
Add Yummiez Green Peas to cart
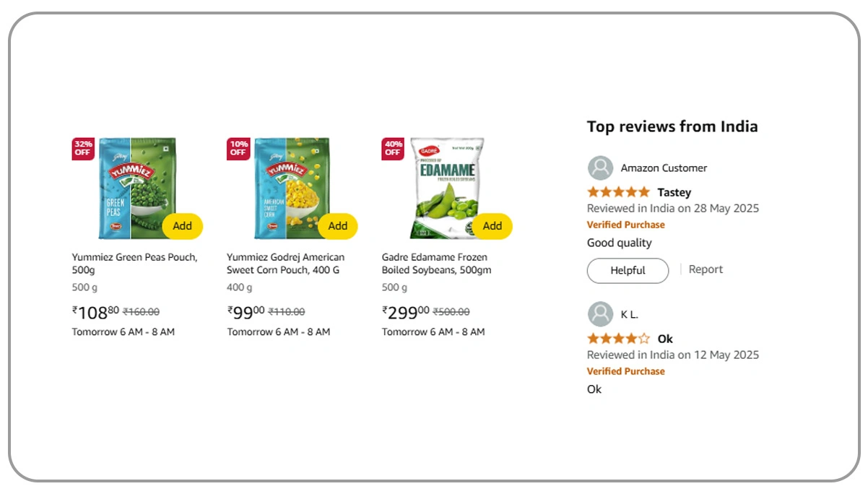[x=183, y=226]
